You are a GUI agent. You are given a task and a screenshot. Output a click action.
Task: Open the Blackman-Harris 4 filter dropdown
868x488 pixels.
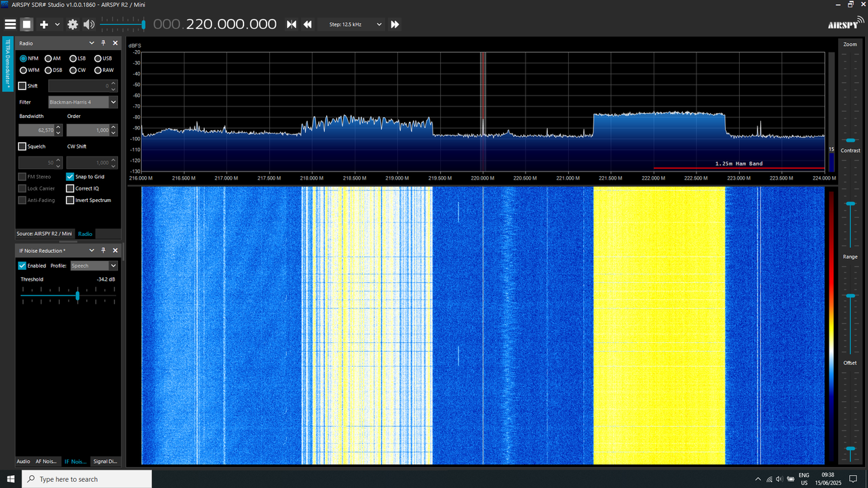83,102
